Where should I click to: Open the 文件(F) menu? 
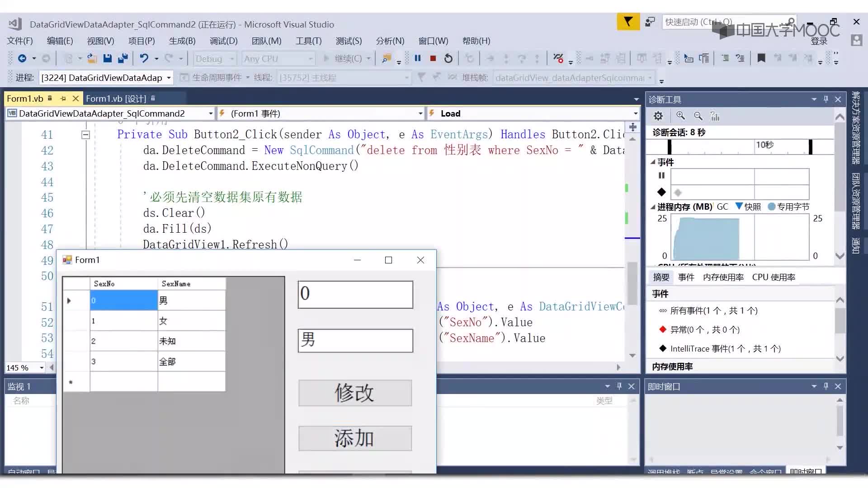coord(20,41)
